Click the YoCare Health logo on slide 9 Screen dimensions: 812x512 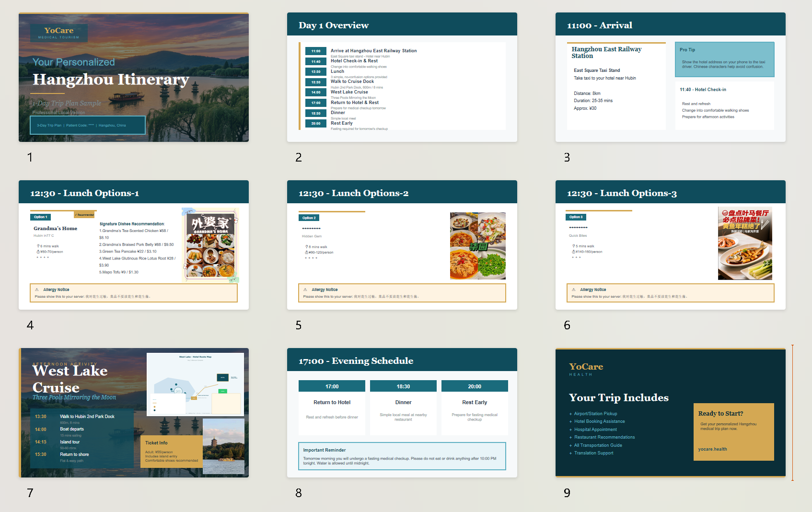(x=586, y=369)
